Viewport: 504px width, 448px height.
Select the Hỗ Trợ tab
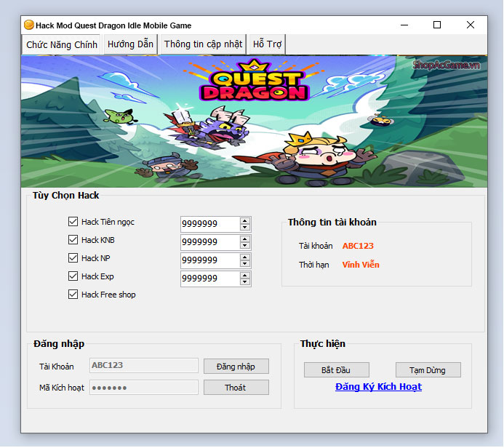coord(267,44)
